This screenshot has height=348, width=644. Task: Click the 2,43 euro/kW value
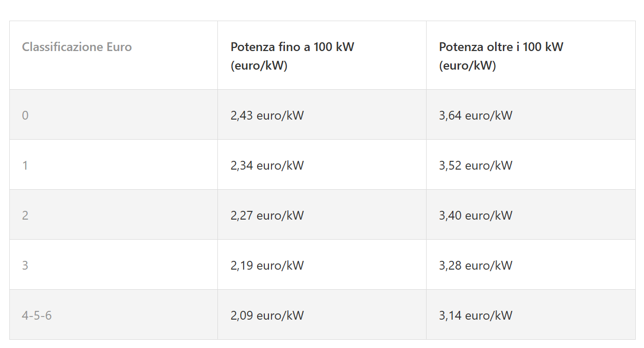pos(267,115)
